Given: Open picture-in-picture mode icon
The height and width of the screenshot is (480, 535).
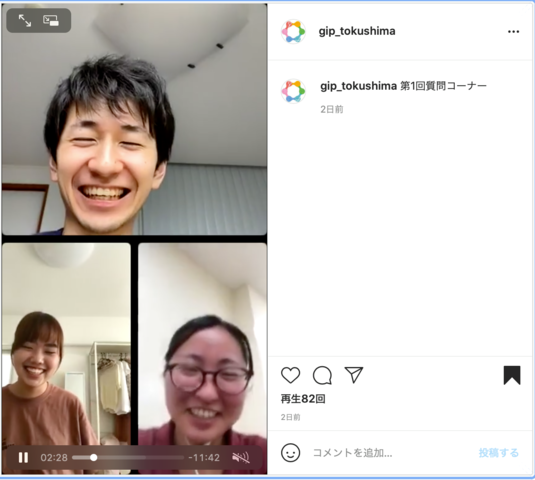Looking at the screenshot, I should [51, 20].
